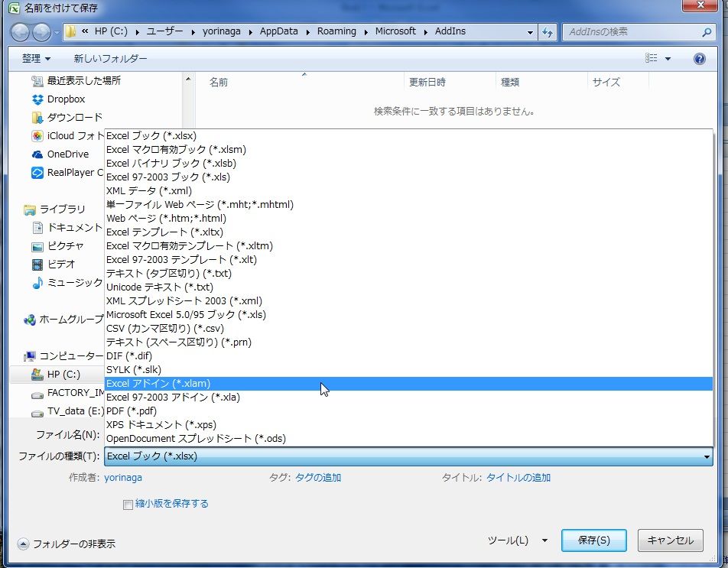728x568 pixels.
Task: Select RealPlayer Cloud in sidebar
Action: coord(67,173)
